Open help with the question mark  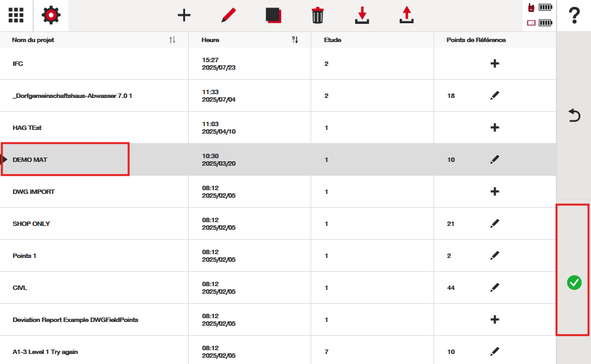[573, 16]
